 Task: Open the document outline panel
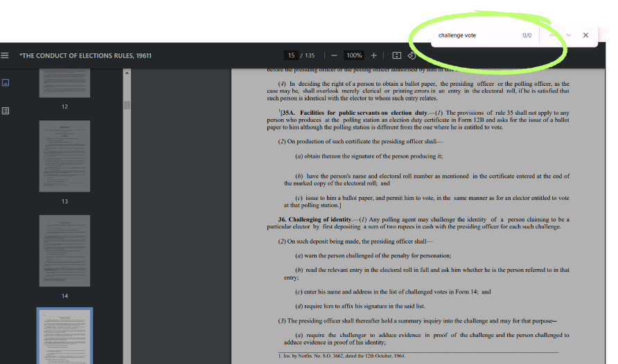[x=6, y=110]
